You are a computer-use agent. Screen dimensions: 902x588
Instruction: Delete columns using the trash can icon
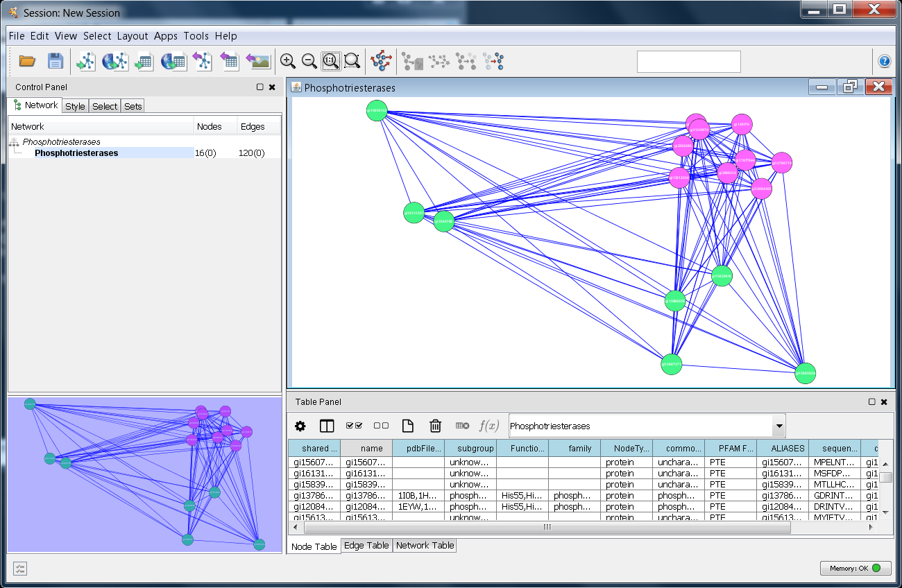point(435,426)
